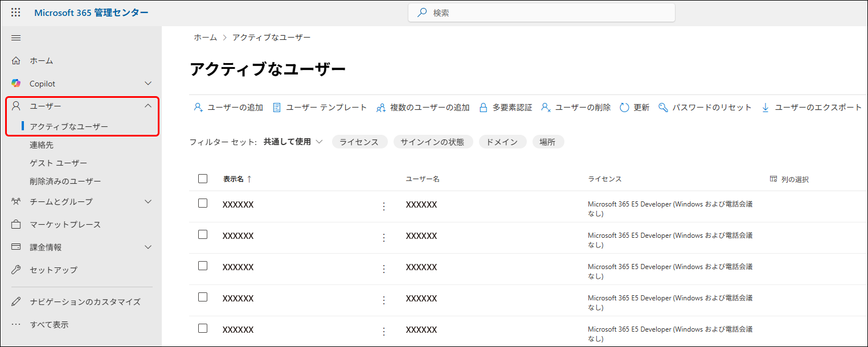Click third row XXXXXX under ユーザー名 column
The width and height of the screenshot is (868, 347).
pos(421,267)
